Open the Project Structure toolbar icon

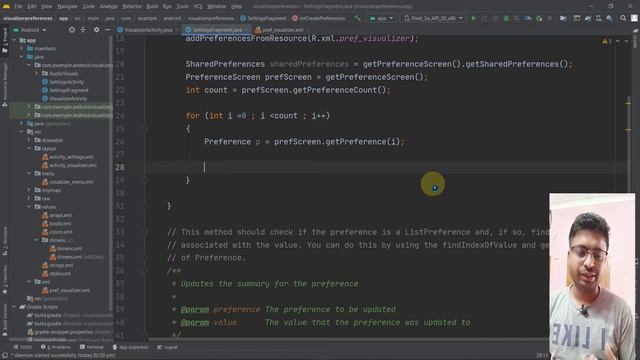click(563, 18)
